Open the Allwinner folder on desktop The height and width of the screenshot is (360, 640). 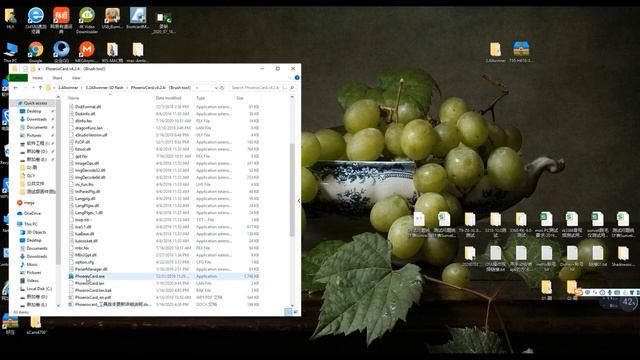(x=495, y=52)
